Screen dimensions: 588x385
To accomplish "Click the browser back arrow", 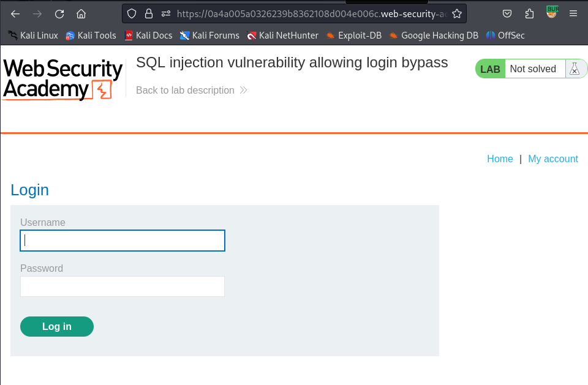I will (15, 13).
